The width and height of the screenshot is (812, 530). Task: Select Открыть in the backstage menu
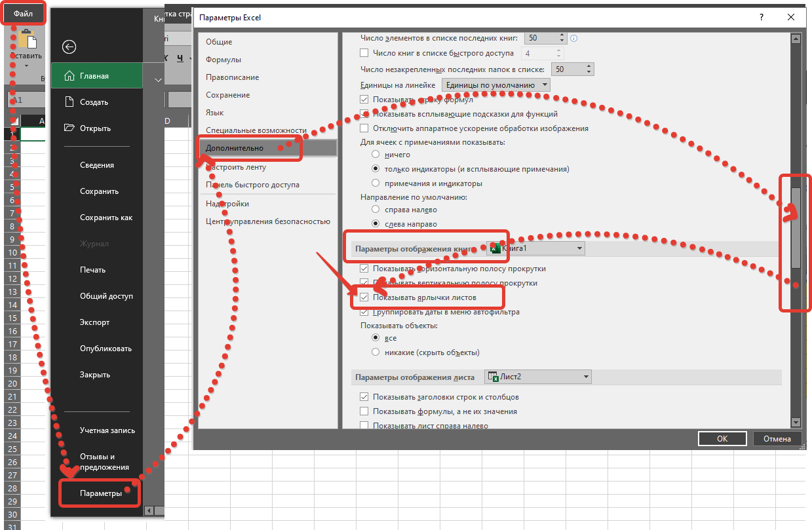pyautogui.click(x=96, y=128)
